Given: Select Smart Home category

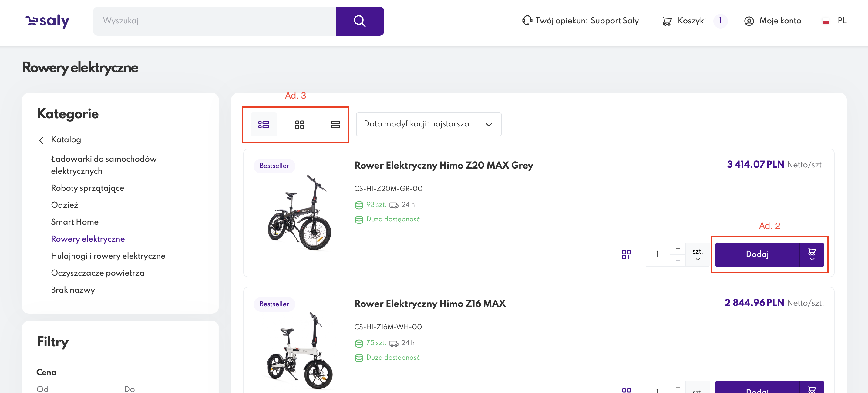Looking at the screenshot, I should pyautogui.click(x=75, y=222).
